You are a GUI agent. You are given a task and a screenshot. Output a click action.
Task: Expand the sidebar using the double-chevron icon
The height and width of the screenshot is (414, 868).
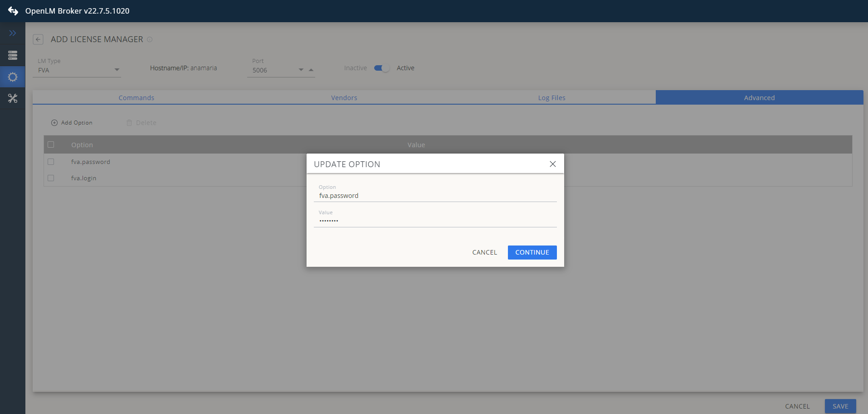click(x=12, y=33)
